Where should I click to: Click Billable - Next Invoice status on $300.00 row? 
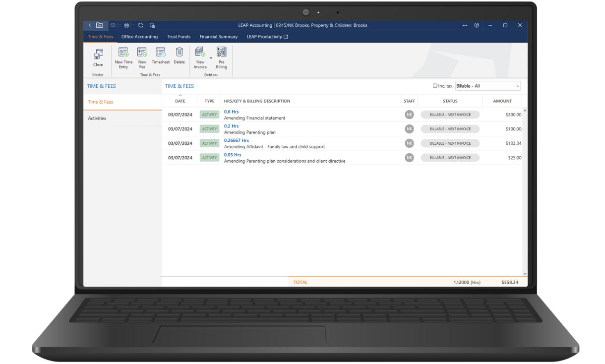point(450,115)
